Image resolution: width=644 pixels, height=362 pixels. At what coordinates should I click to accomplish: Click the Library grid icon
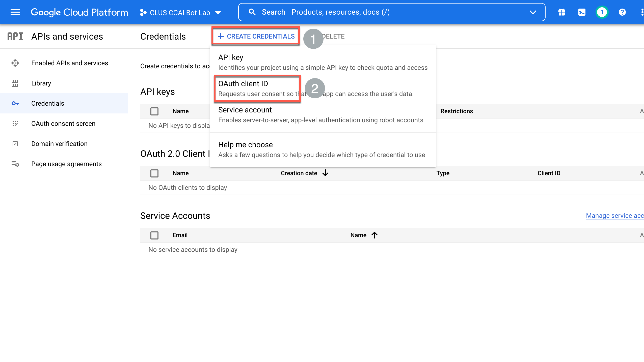15,83
